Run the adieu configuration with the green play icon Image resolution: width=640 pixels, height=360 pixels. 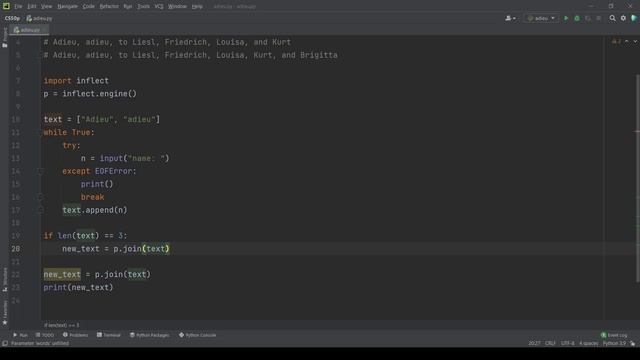tap(566, 18)
